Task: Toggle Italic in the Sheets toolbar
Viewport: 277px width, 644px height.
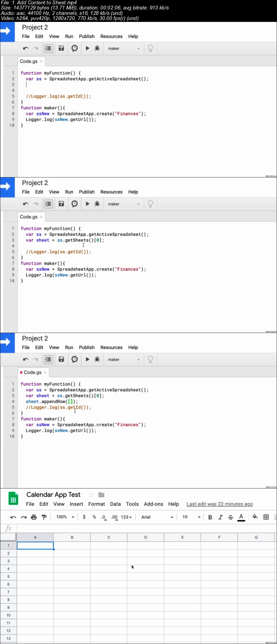Action: pyautogui.click(x=220, y=517)
